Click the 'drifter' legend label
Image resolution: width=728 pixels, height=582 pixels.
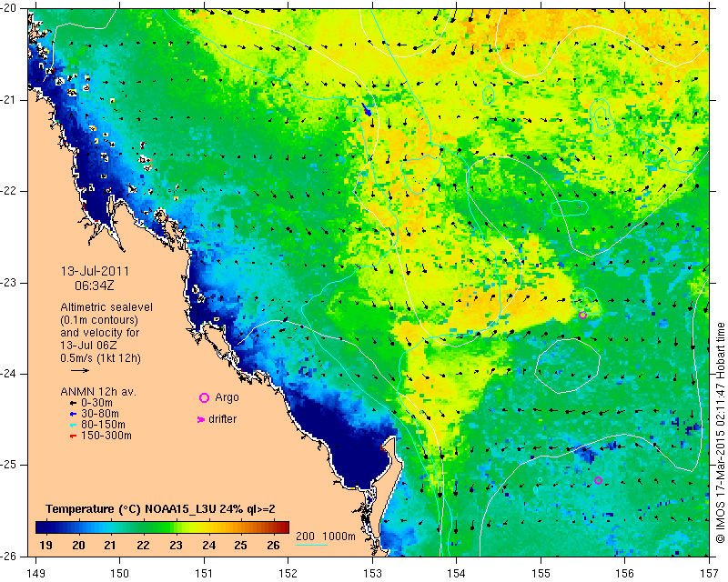point(222,419)
